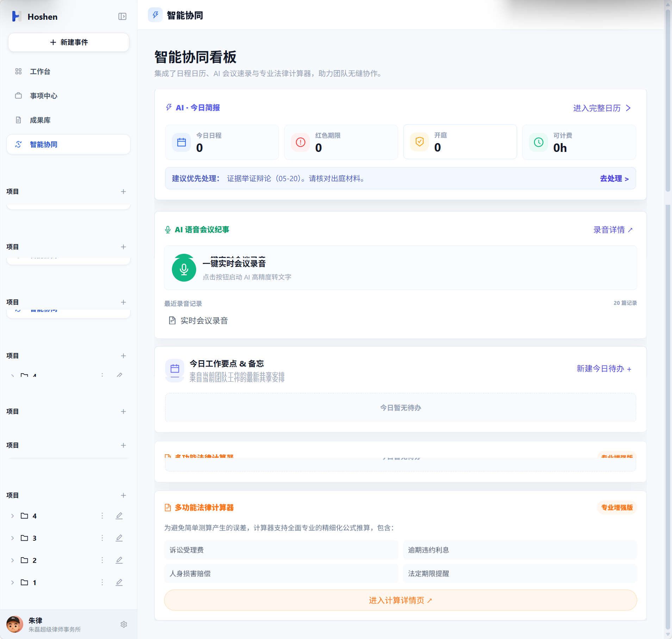Open the more options dots for folder 4
Image resolution: width=672 pixels, height=639 pixels.
(x=102, y=516)
